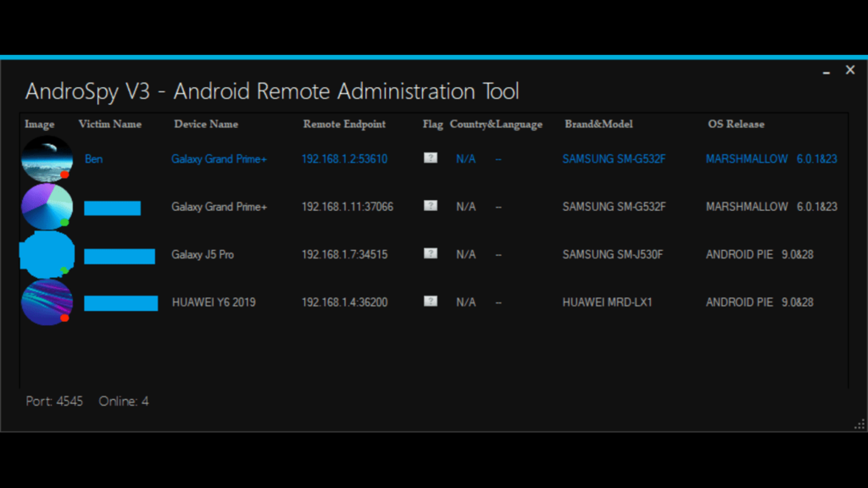Click the HUAWEI Y6 2019 device name

[214, 302]
